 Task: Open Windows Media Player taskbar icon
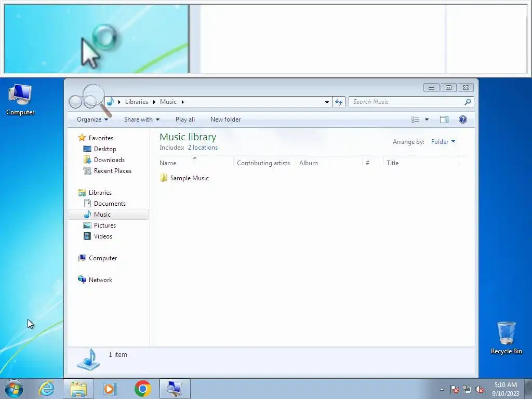(x=110, y=389)
